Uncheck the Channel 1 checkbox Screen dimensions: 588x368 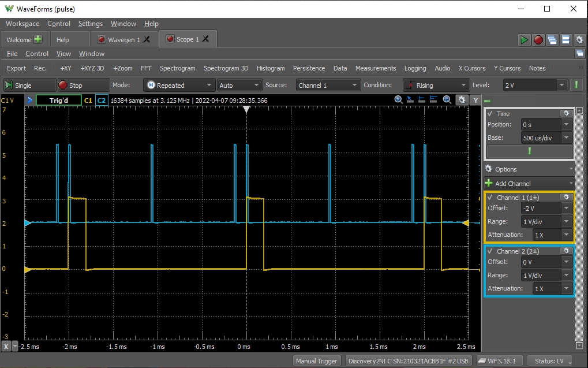(490, 197)
